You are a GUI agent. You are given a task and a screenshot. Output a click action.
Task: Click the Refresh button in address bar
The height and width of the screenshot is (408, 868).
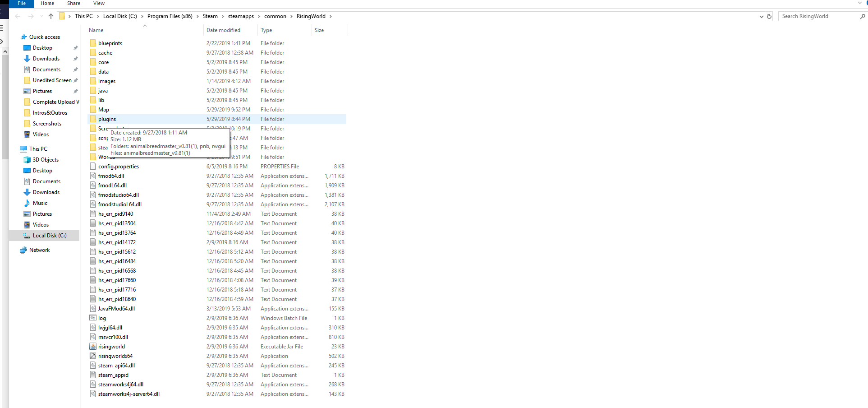click(x=769, y=16)
